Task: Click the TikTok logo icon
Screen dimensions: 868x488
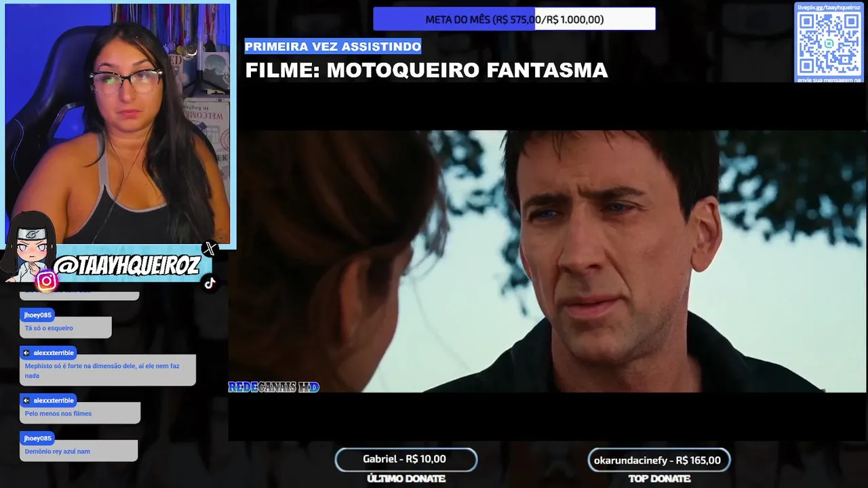Action: 210,283
